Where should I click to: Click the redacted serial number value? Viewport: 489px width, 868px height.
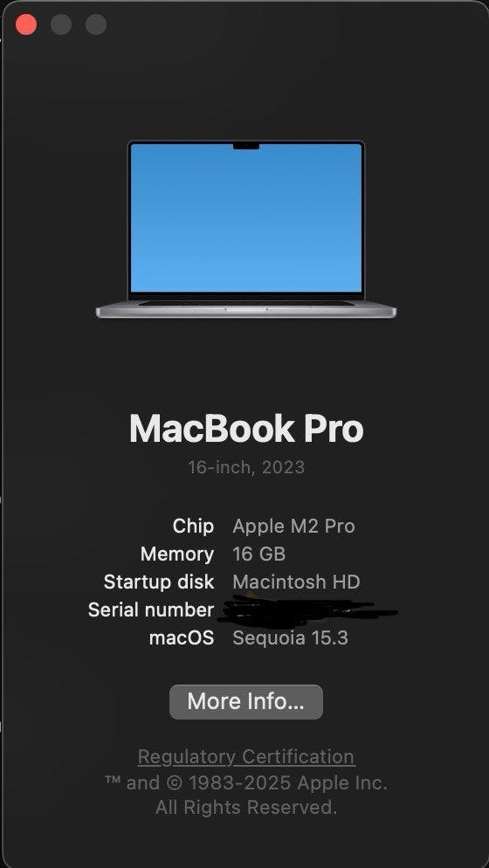[308, 610]
